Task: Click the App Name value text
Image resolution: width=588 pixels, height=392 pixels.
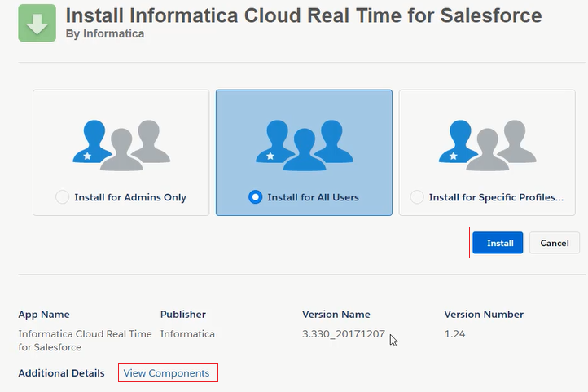Action: click(86, 340)
